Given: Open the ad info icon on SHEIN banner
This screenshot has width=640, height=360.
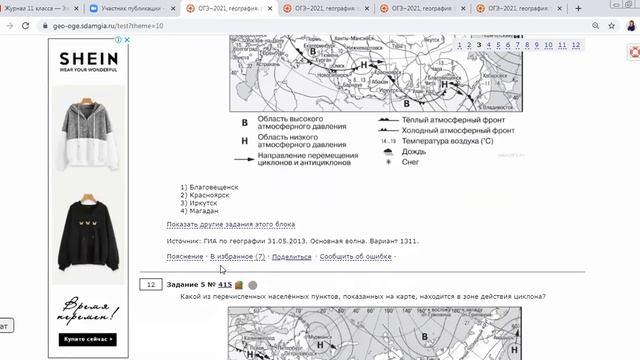Looking at the screenshot, I should [118, 40].
